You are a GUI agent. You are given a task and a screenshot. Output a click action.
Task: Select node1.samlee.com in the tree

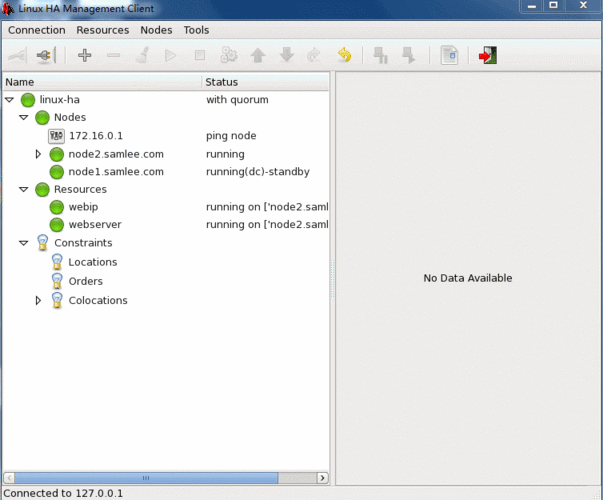pos(115,172)
